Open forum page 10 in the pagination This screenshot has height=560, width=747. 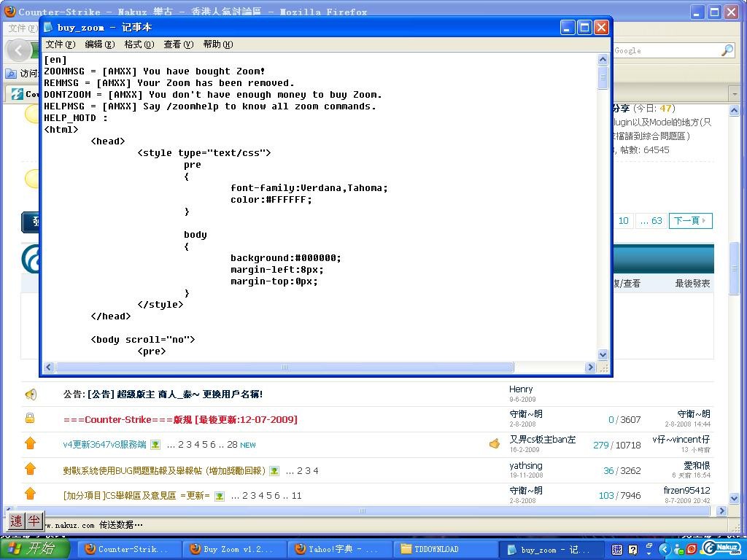pyautogui.click(x=624, y=220)
